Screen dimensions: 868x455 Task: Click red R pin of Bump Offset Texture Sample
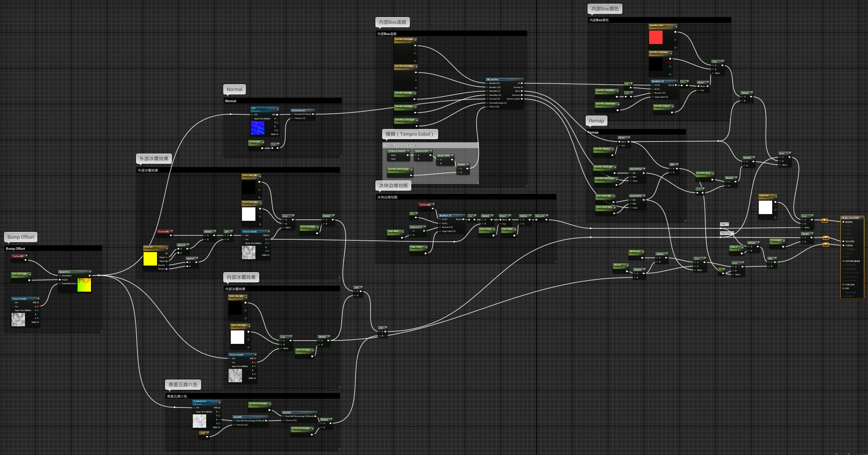(x=38, y=307)
